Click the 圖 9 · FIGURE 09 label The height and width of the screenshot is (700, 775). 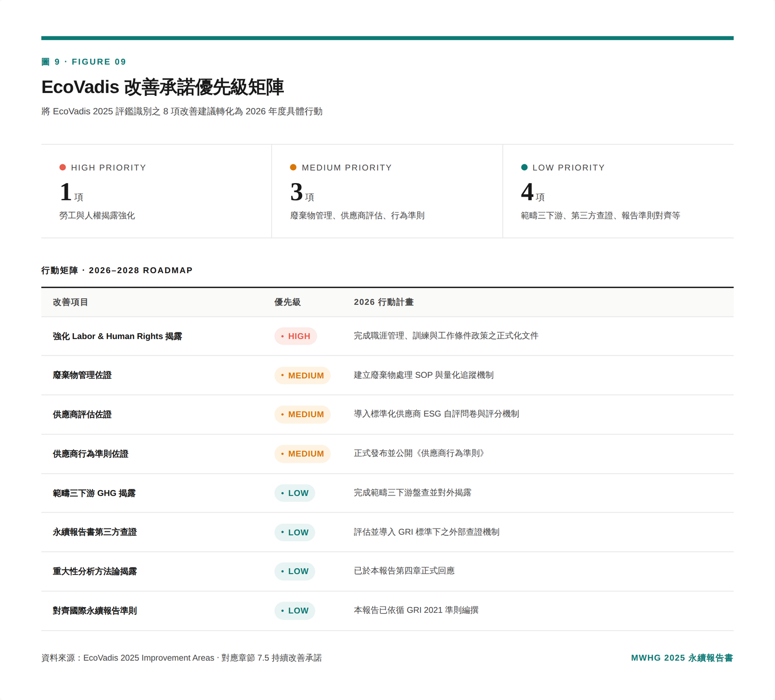(84, 62)
